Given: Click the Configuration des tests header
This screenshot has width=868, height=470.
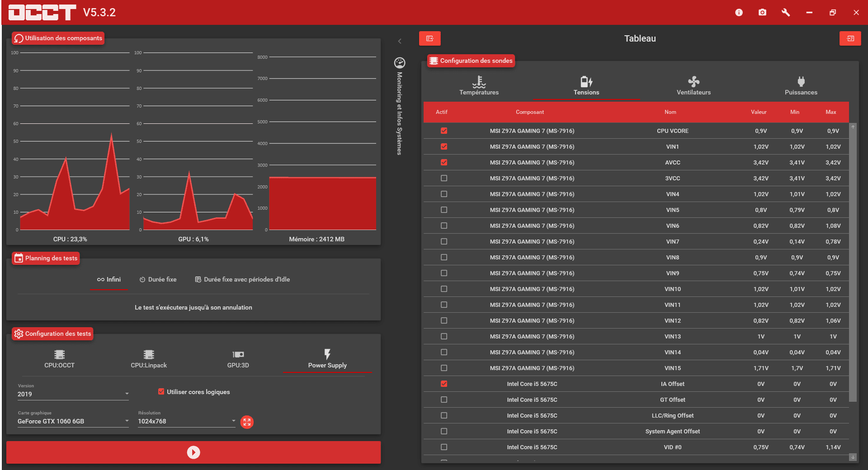Looking at the screenshot, I should [52, 334].
